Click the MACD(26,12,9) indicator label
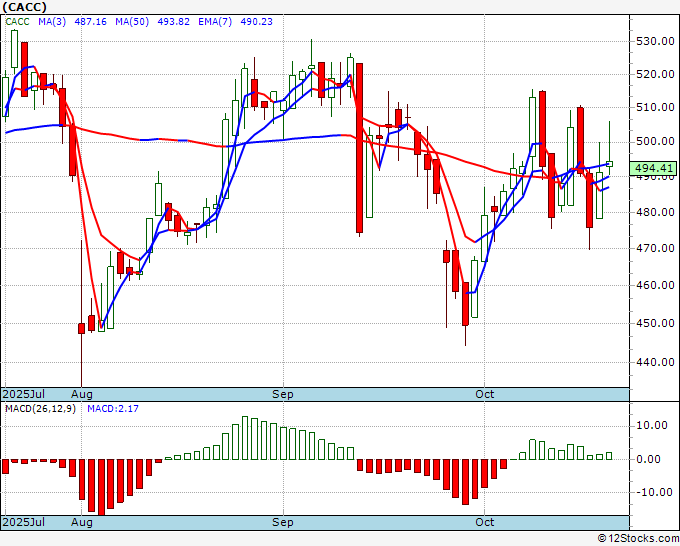 click(40, 409)
